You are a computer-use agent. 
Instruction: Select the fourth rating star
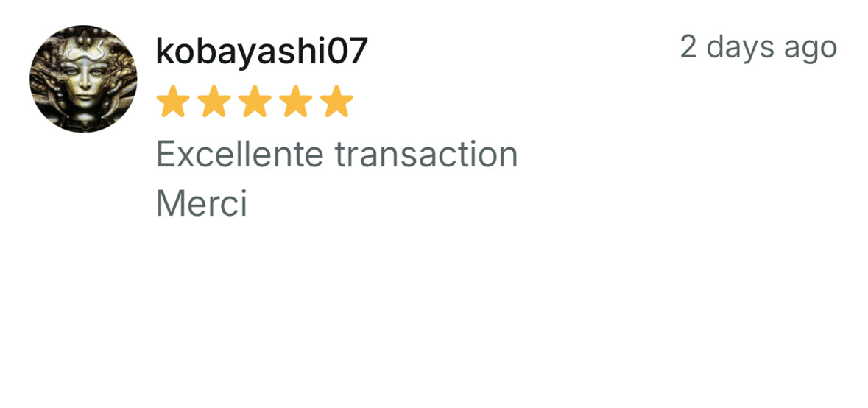coord(296,102)
